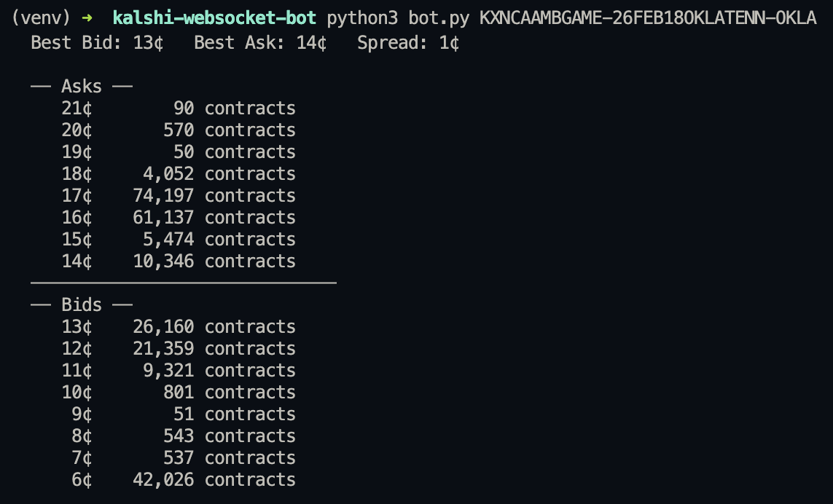
Task: Click the 42,026 contracts bid quantity
Action: click(163, 479)
